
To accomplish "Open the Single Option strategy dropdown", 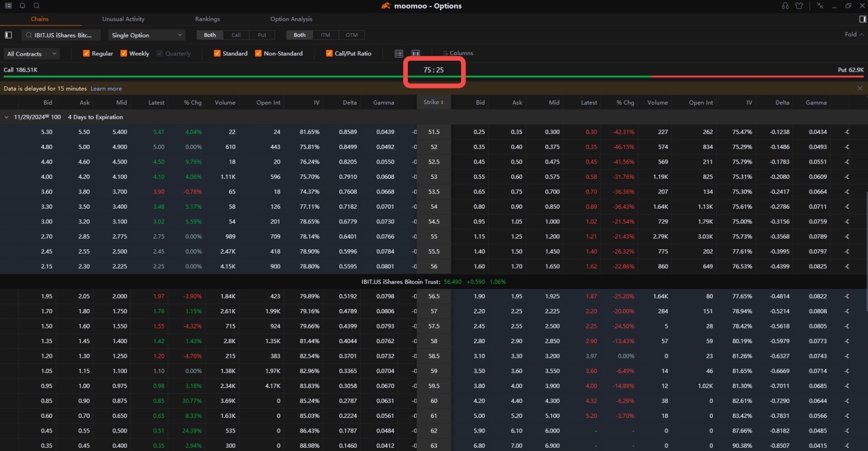I will (146, 35).
